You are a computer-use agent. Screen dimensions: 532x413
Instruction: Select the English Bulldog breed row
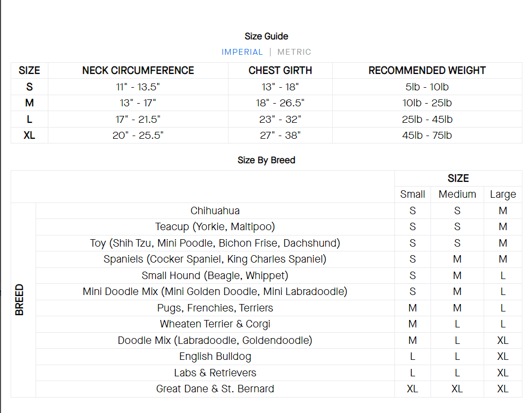click(x=215, y=357)
